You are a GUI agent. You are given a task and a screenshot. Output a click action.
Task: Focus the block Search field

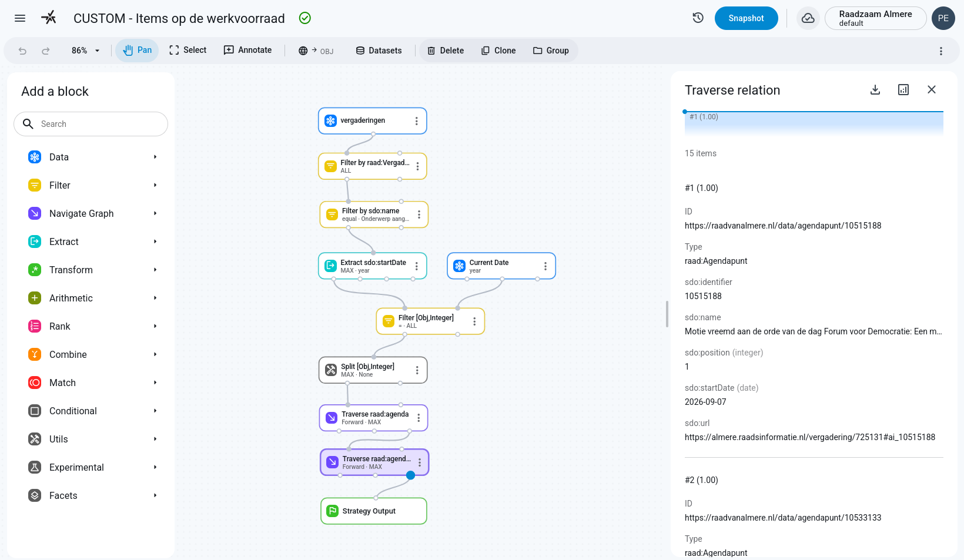(x=91, y=124)
